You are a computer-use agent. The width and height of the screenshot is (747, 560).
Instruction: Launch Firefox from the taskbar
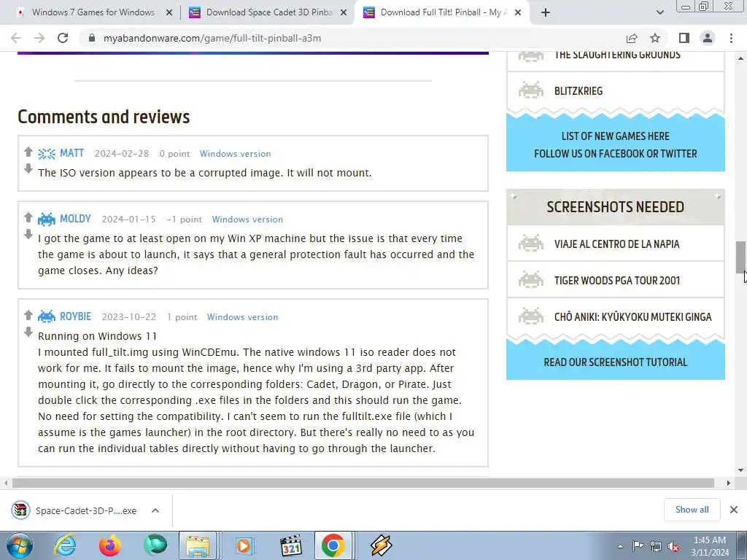pos(110,545)
